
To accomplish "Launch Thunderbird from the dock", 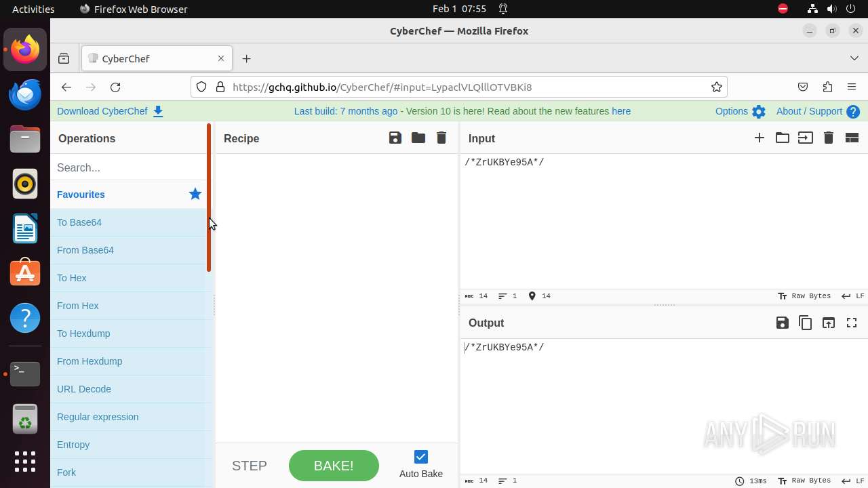I will [x=25, y=94].
